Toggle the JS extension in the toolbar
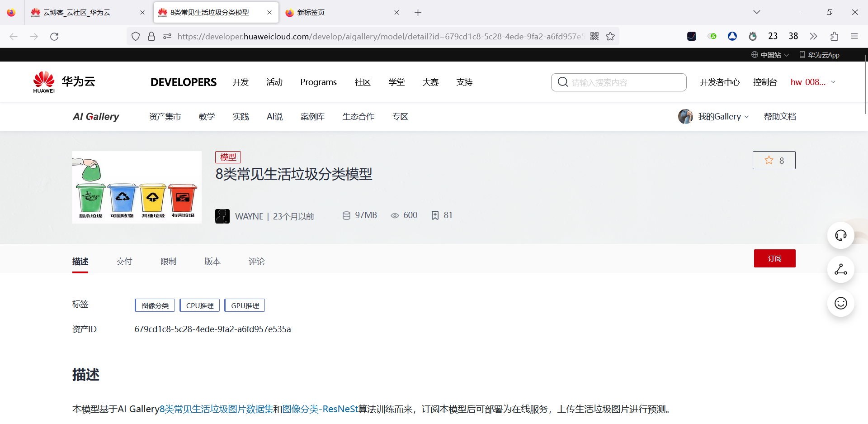Image resolution: width=868 pixels, height=424 pixels. click(712, 36)
